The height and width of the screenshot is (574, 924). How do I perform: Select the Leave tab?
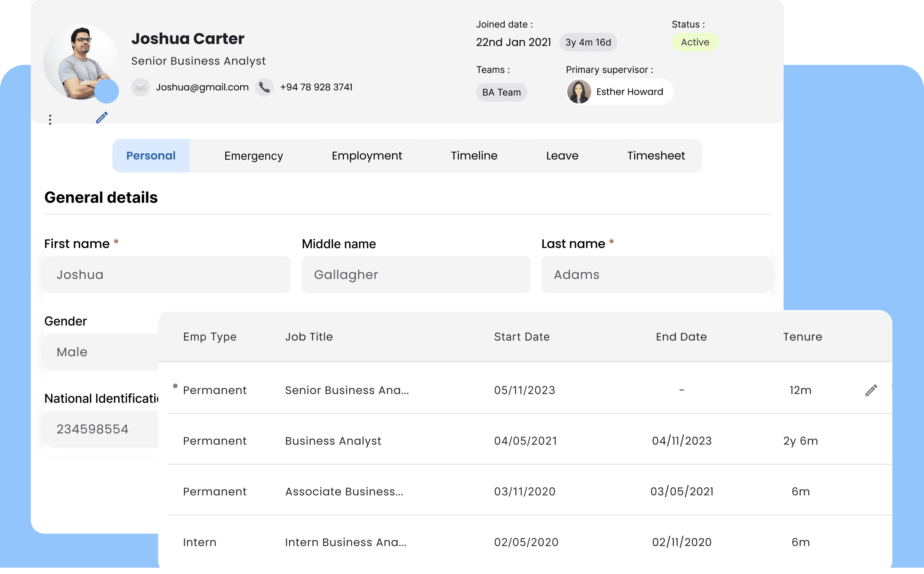coord(562,156)
